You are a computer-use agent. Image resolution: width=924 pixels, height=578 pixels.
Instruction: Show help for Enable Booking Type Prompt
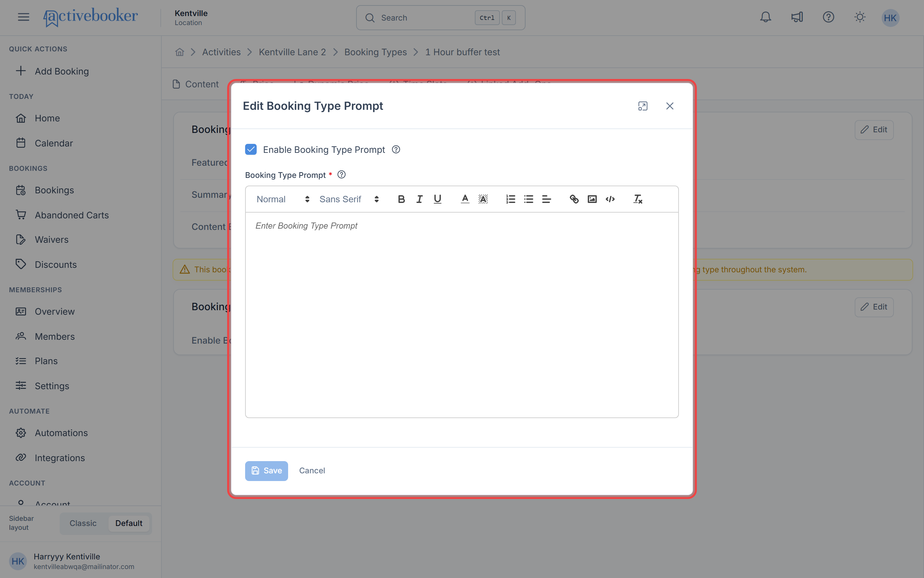pos(396,149)
